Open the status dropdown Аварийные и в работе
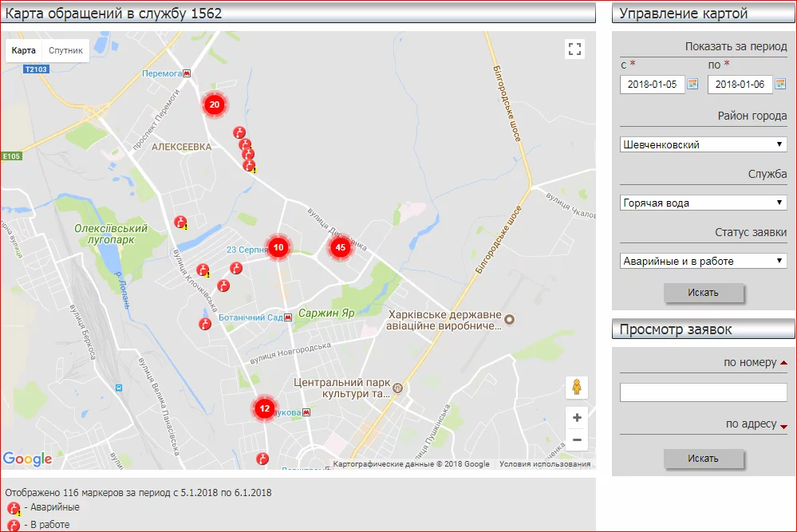Viewport: 797px width, 532px height. (703, 261)
